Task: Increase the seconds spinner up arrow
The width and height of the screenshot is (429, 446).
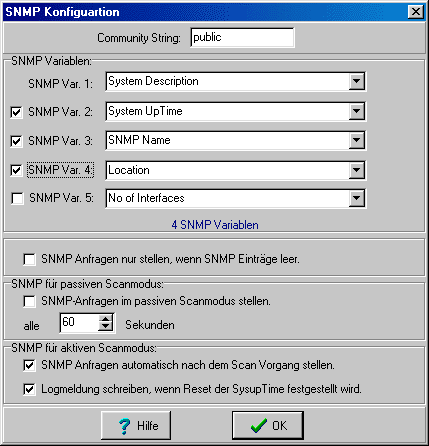Action: click(106, 318)
